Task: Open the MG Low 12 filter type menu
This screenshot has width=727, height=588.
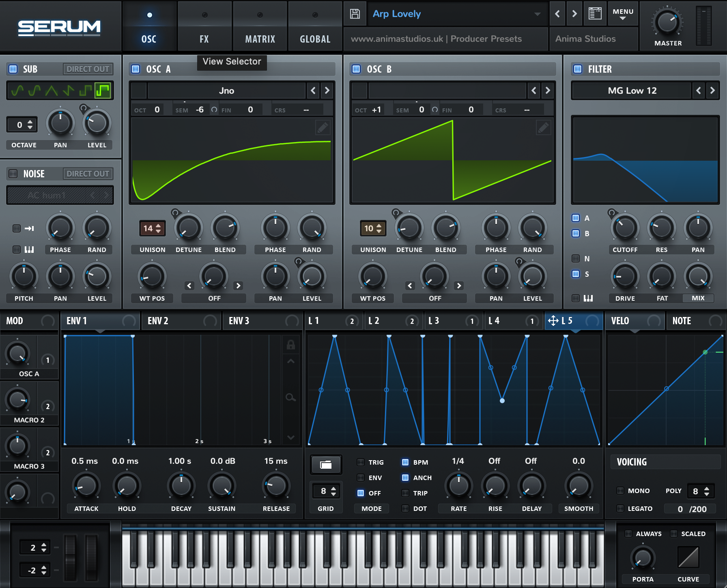Action: pos(632,90)
